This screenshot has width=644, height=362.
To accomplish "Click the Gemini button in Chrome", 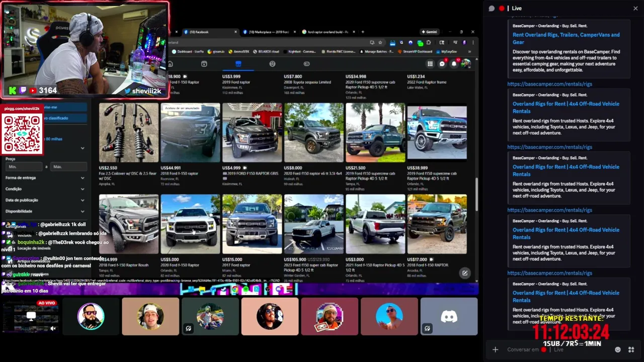I will 430,32.
